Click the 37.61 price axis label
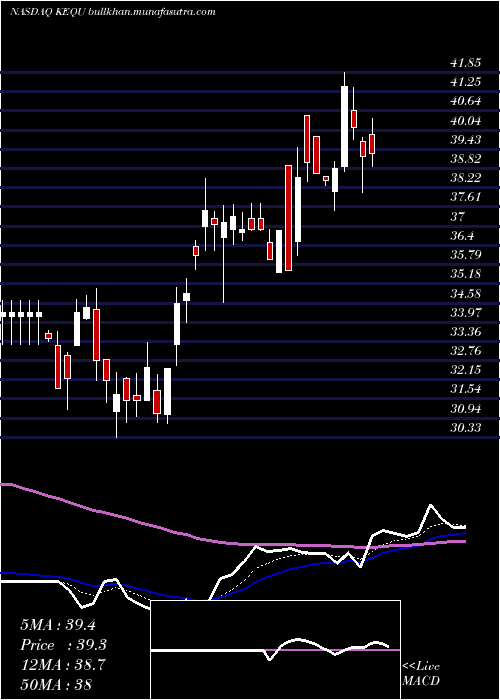The image size is (500, 700). point(466,197)
